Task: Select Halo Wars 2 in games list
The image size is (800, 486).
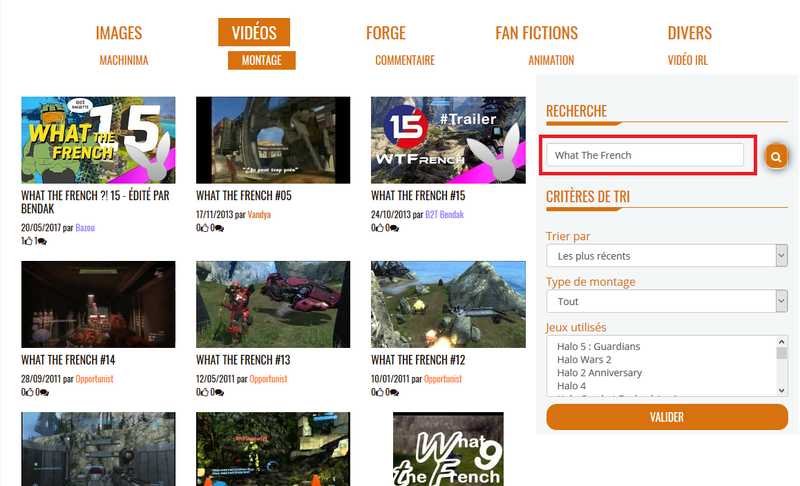Action: click(x=584, y=360)
